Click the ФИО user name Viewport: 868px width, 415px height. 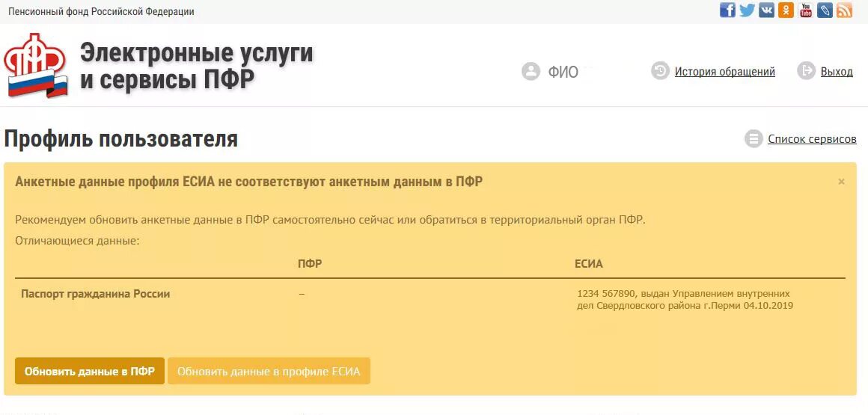[563, 72]
